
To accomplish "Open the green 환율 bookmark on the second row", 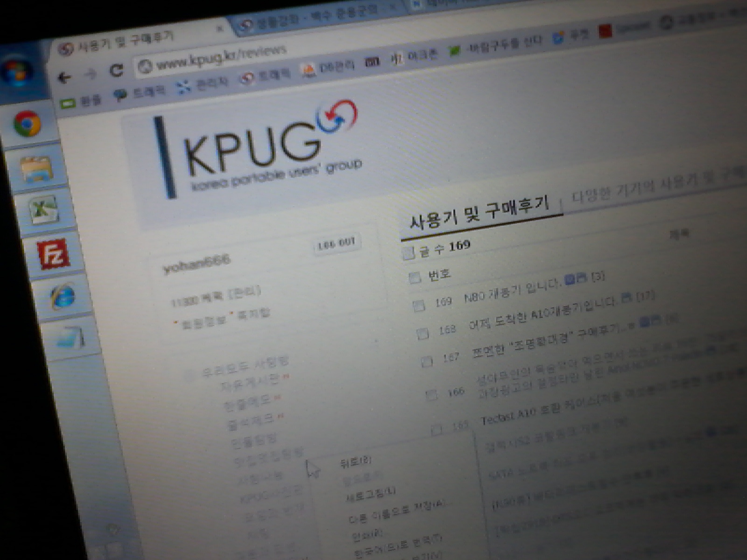I will (81, 101).
